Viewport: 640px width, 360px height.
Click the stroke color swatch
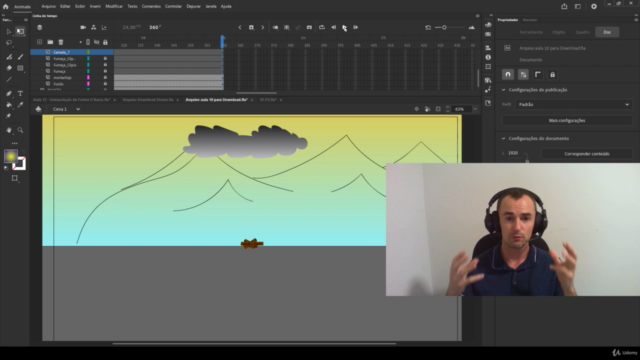pos(19,164)
